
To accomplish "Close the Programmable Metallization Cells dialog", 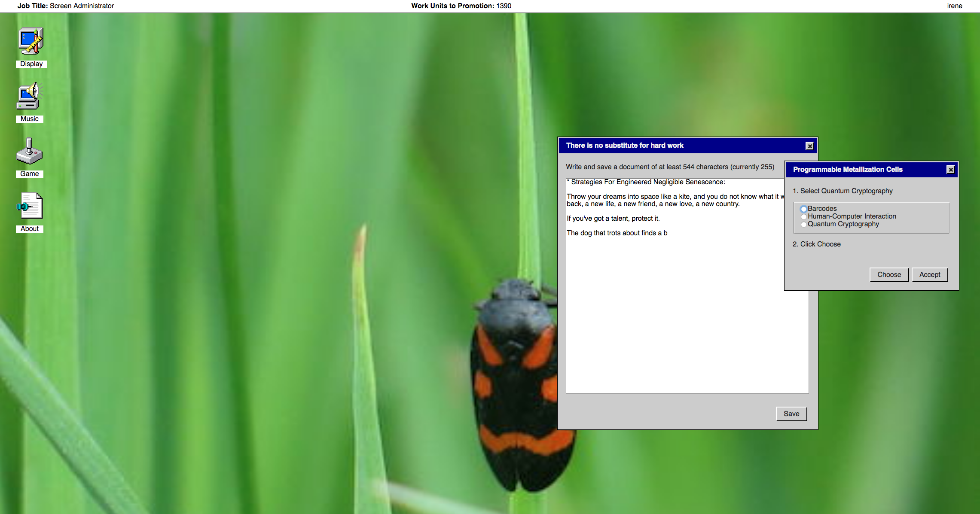I will (950, 170).
